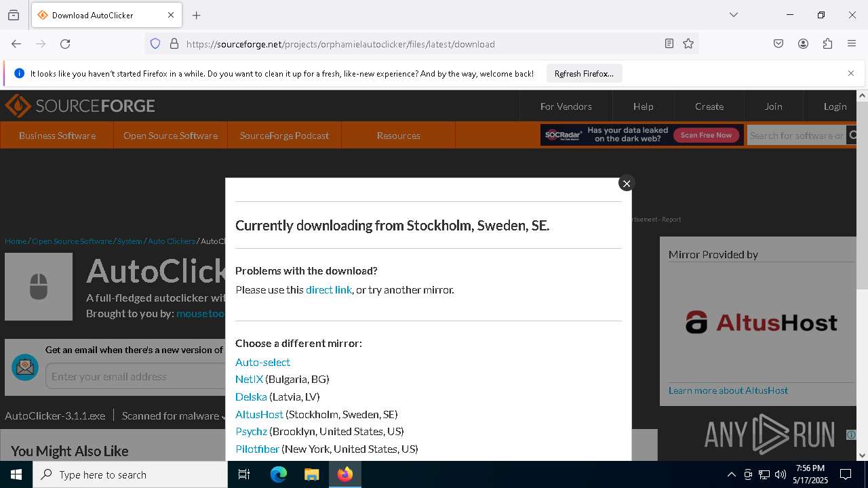Reload the current page

pyautogui.click(x=65, y=44)
